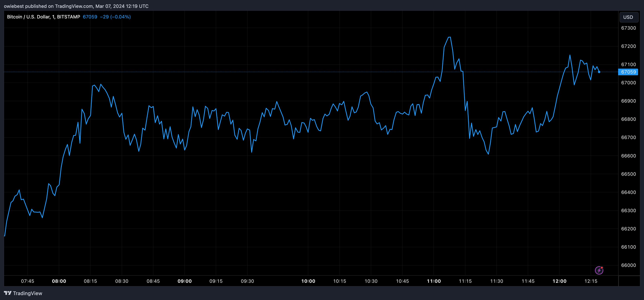Click the 66900 price axis label
Image resolution: width=644 pixels, height=300 pixels.
[629, 101]
